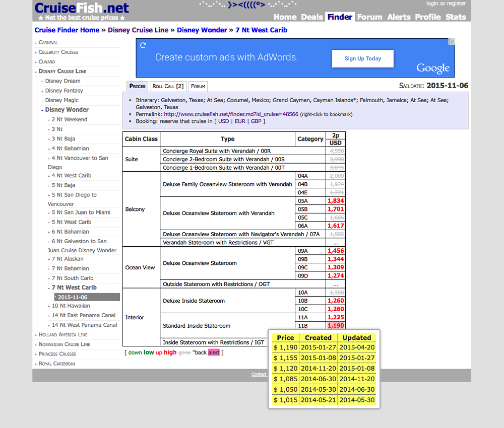The height and width of the screenshot is (428, 504).
Task: Click the $ 1,015 price history row
Action: click(x=324, y=400)
